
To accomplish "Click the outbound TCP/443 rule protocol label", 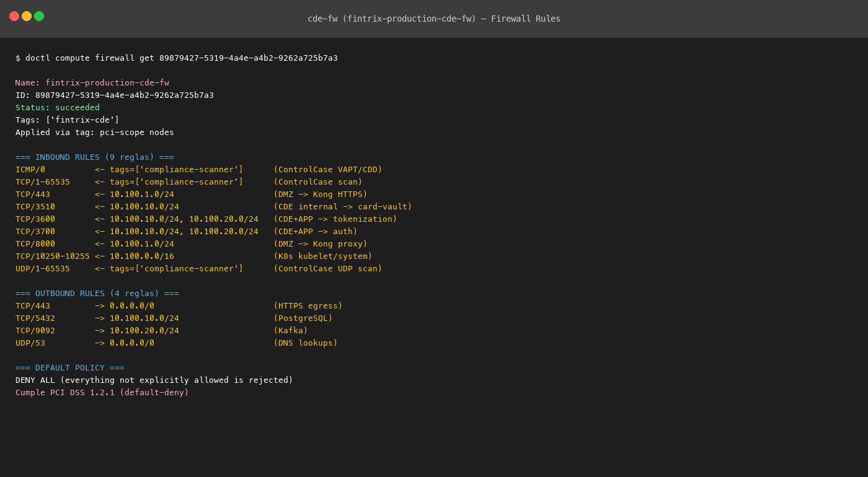I will pyautogui.click(x=33, y=305).
